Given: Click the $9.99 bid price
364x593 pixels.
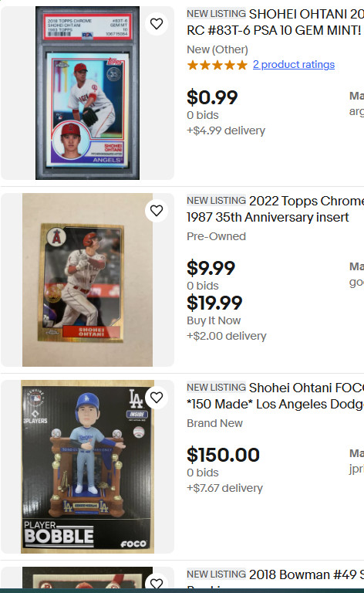Looking at the screenshot, I should click(x=211, y=268).
